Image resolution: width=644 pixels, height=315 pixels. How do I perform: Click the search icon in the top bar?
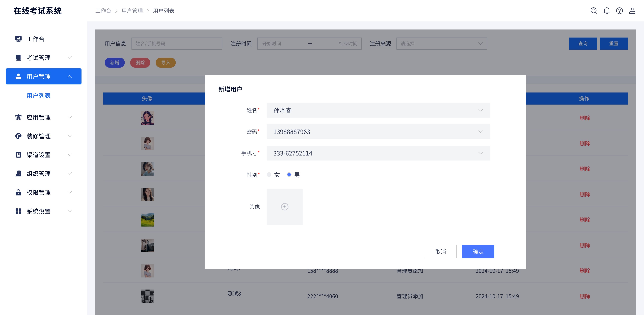[594, 11]
